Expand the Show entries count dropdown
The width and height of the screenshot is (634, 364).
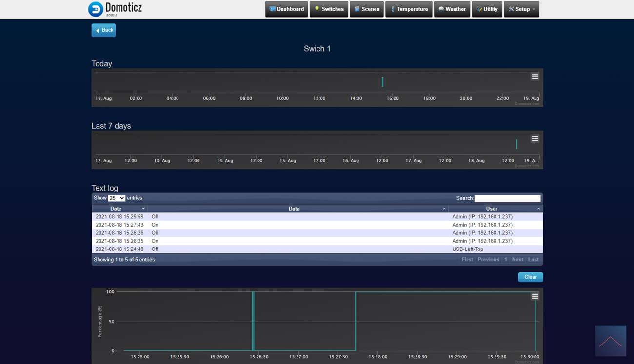117,198
